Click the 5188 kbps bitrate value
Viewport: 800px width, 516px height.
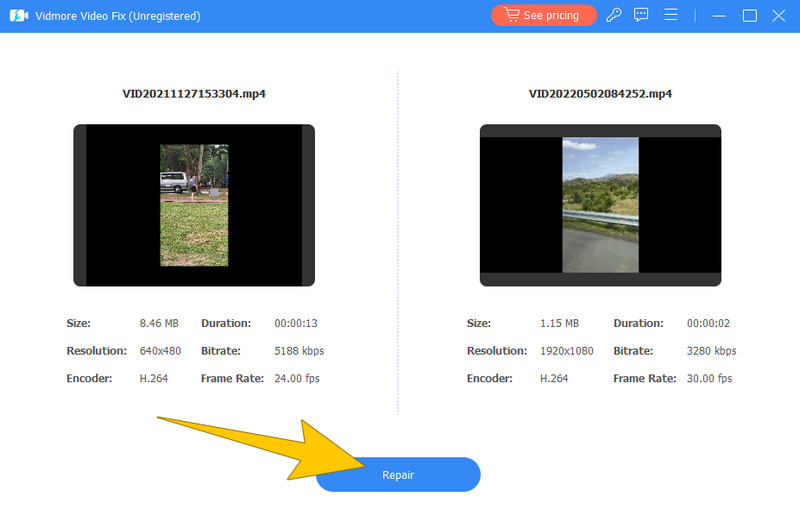tap(299, 351)
